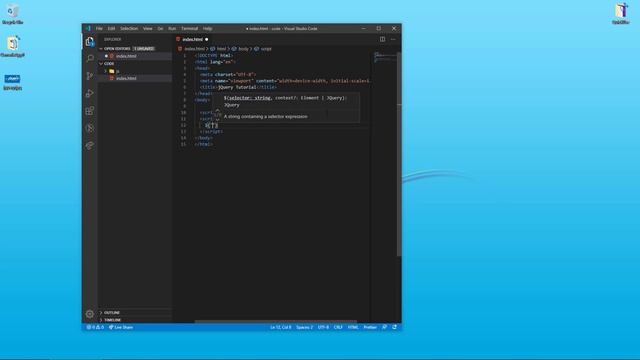Click the HTML language mode indicator
640x360 pixels.
pos(353,327)
